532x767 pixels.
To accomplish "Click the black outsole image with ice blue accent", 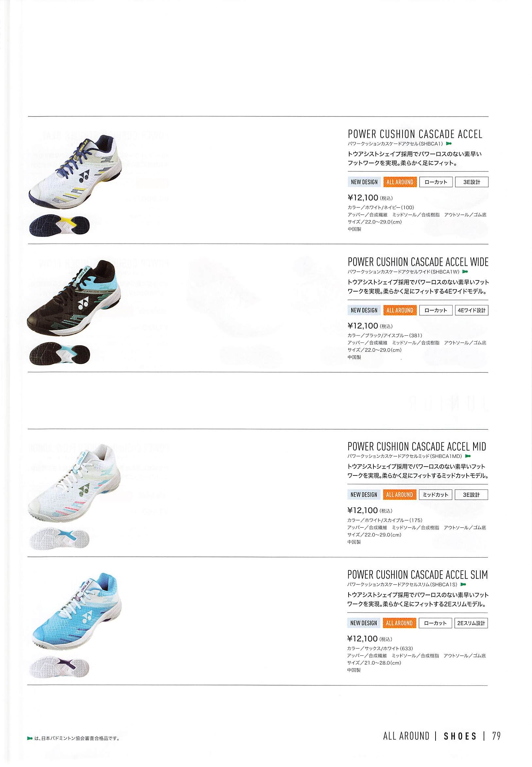I will point(60,353).
